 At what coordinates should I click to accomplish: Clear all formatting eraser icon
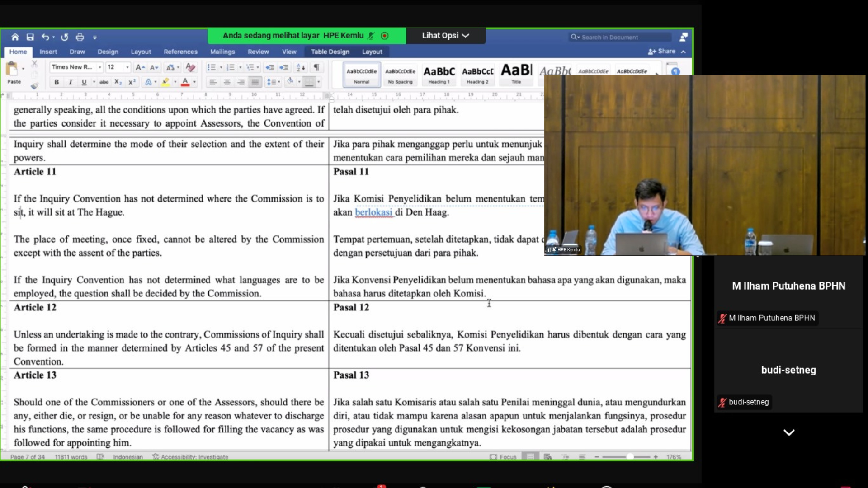click(x=191, y=67)
